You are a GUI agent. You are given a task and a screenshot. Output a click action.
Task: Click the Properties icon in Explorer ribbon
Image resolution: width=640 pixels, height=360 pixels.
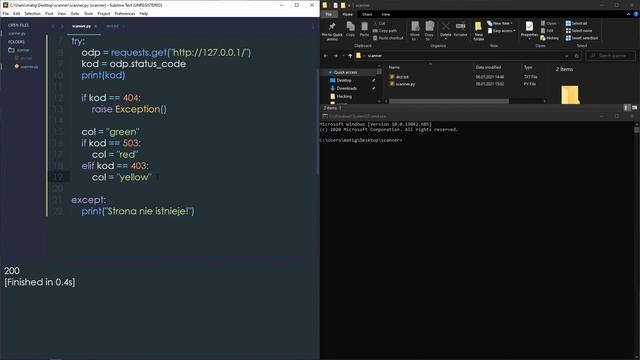[529, 30]
